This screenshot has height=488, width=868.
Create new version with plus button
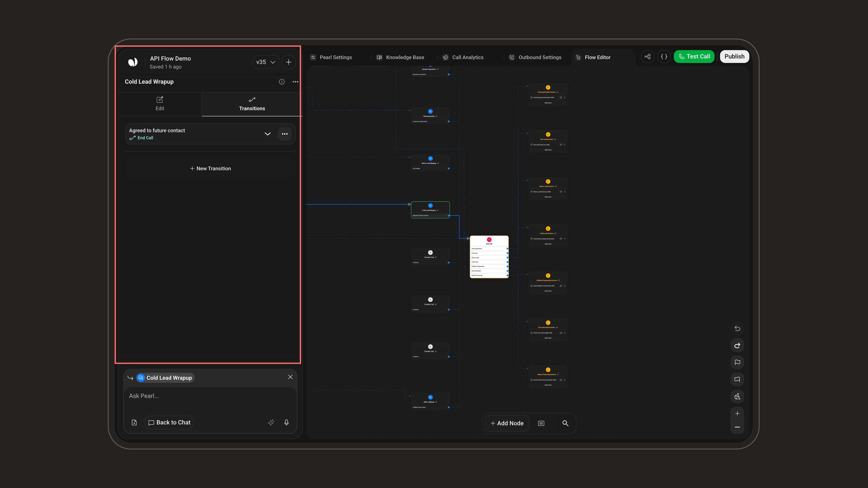[288, 62]
